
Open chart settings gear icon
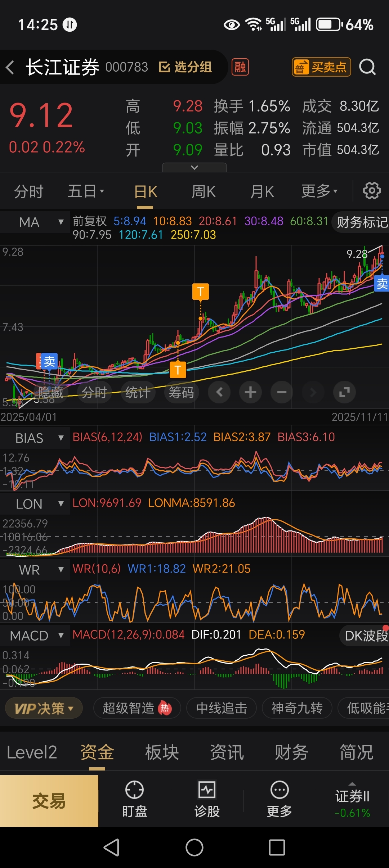click(372, 191)
